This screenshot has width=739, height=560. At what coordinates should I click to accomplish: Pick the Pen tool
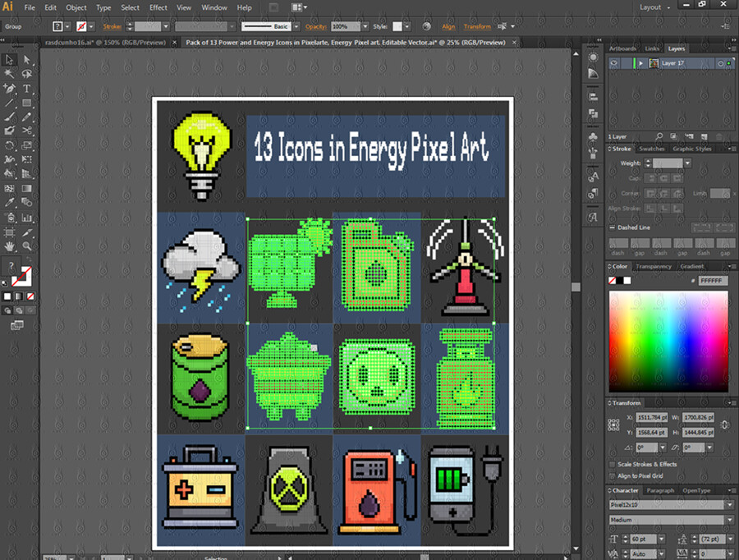[10, 88]
